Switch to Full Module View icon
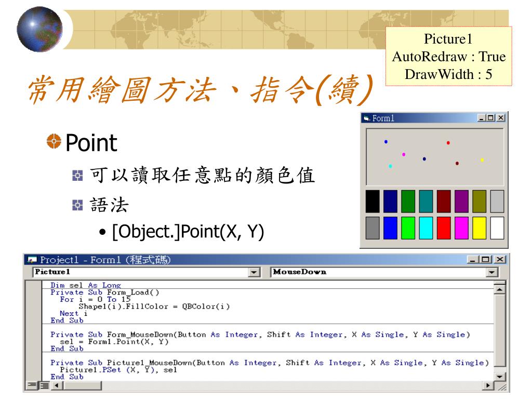532x399 pixels. 45,385
